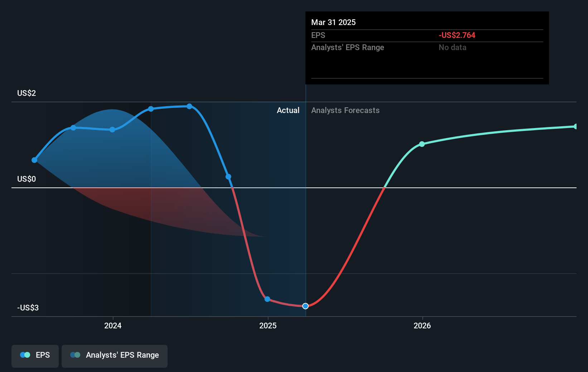Click the highlighted Mar 31 2025 EPS data point
588x372 pixels.
pos(305,306)
